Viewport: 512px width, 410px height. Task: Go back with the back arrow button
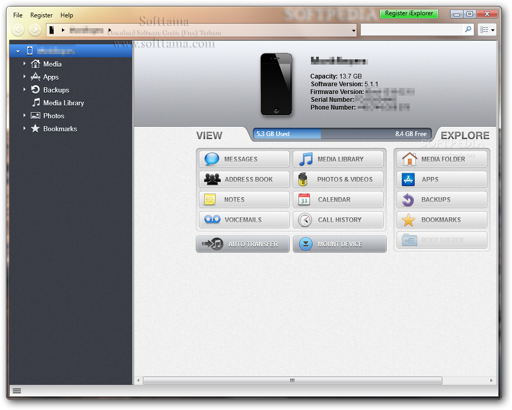[x=18, y=30]
